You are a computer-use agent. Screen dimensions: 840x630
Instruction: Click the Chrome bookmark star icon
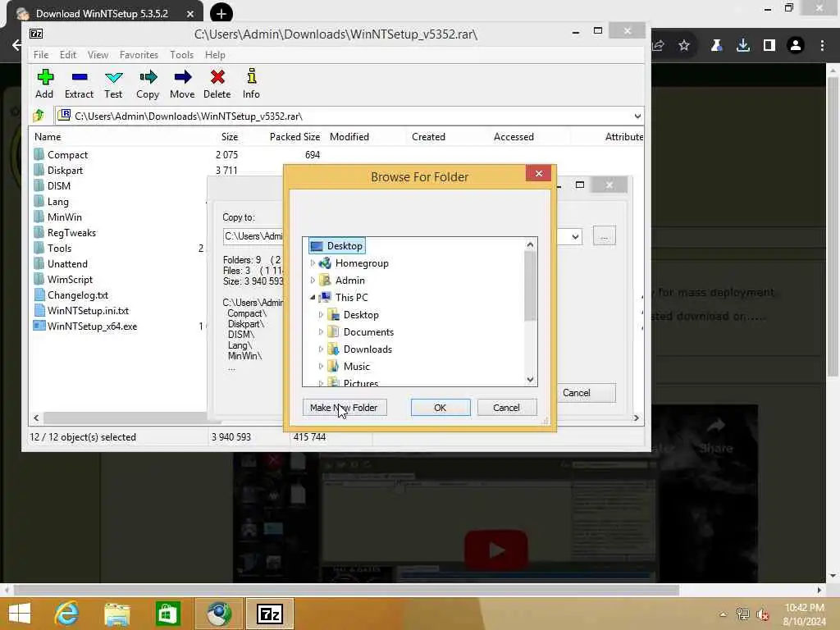[x=684, y=46]
